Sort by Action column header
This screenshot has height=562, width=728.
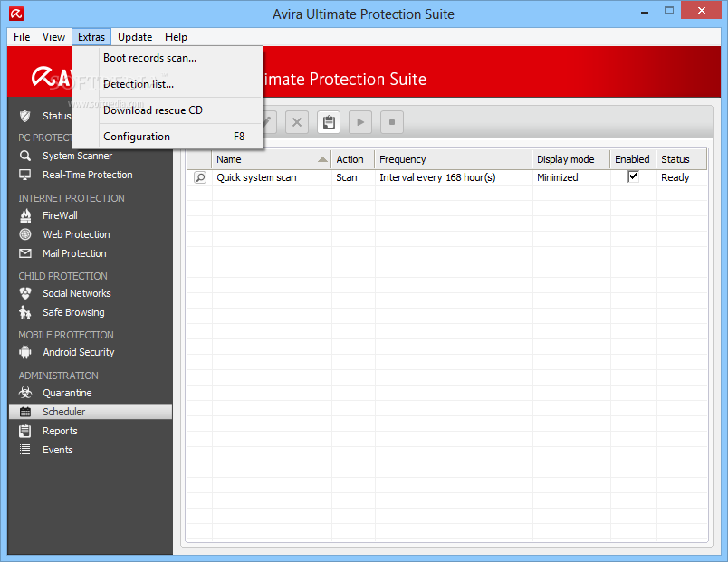tap(353, 159)
